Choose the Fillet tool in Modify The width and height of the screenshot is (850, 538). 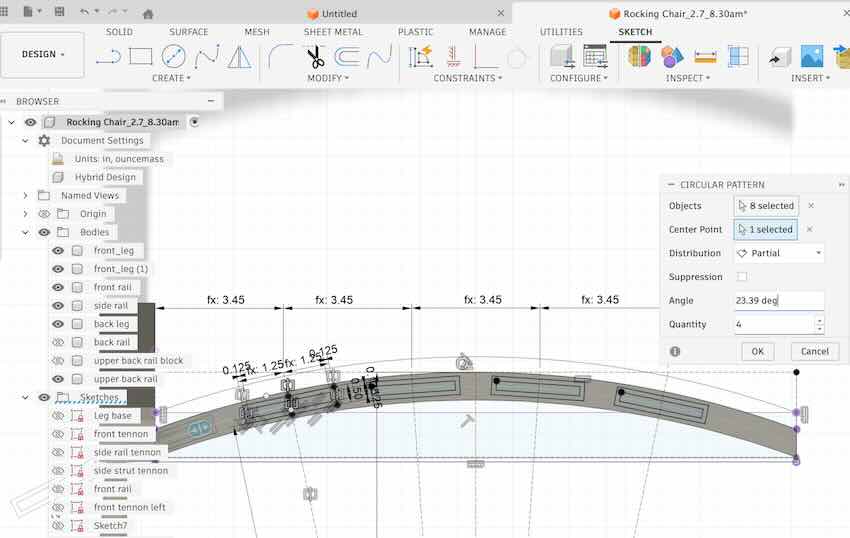pyautogui.click(x=281, y=56)
